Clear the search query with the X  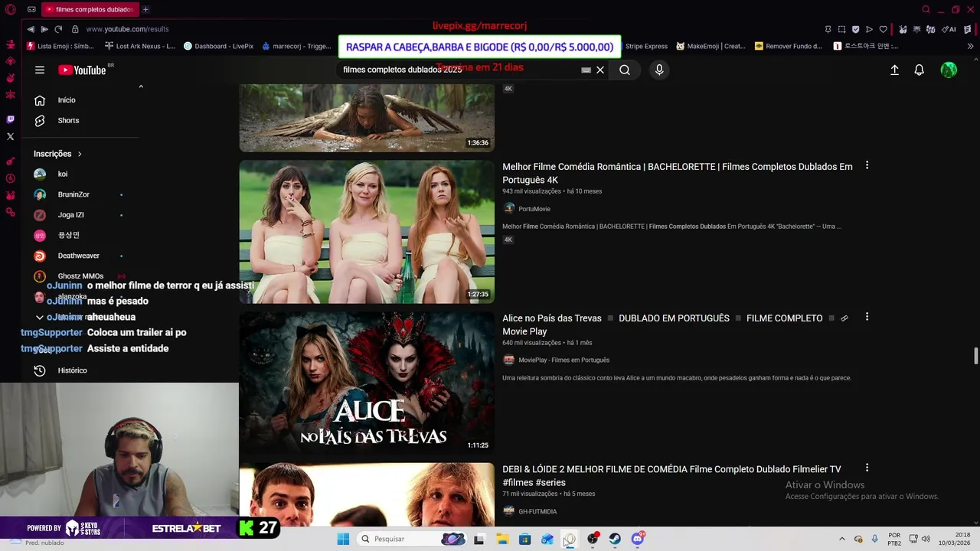pyautogui.click(x=600, y=70)
